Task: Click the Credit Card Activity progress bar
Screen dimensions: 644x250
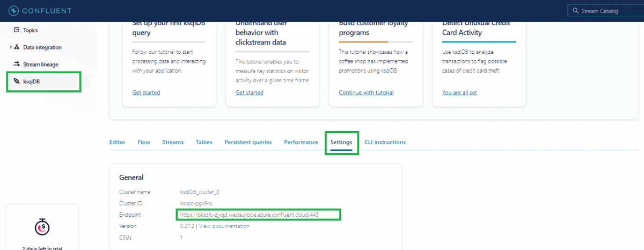Action: (479, 42)
